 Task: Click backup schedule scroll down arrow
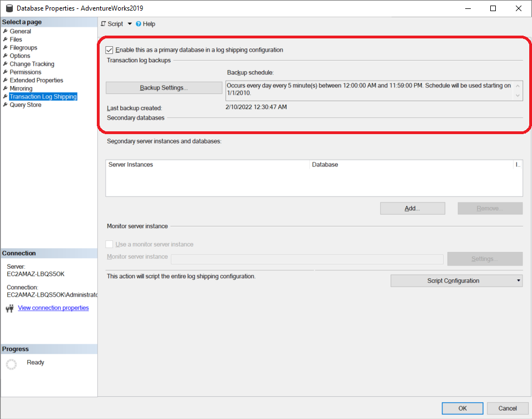coord(518,95)
